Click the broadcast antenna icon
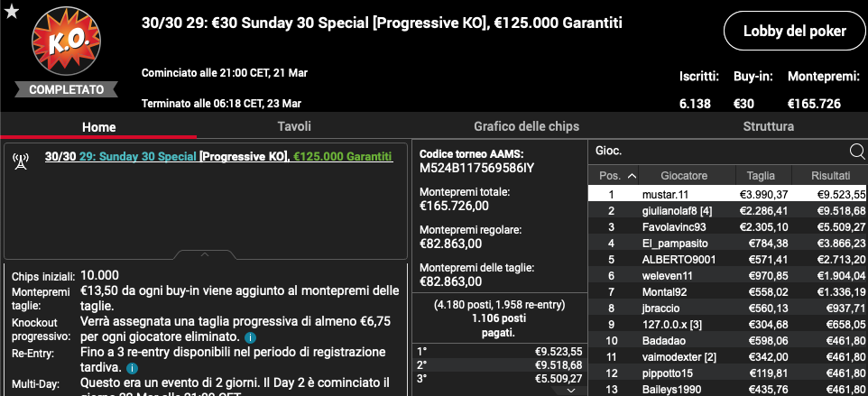868x396 pixels. pyautogui.click(x=21, y=161)
